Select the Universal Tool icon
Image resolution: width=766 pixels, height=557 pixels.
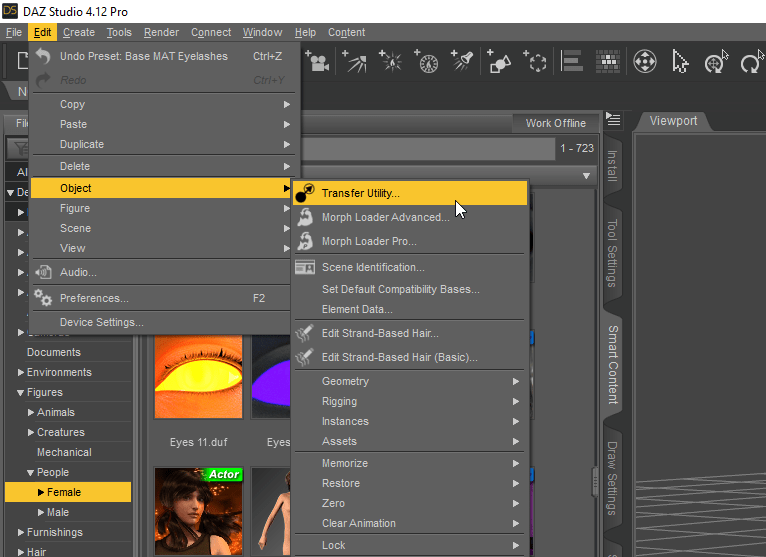(x=645, y=62)
